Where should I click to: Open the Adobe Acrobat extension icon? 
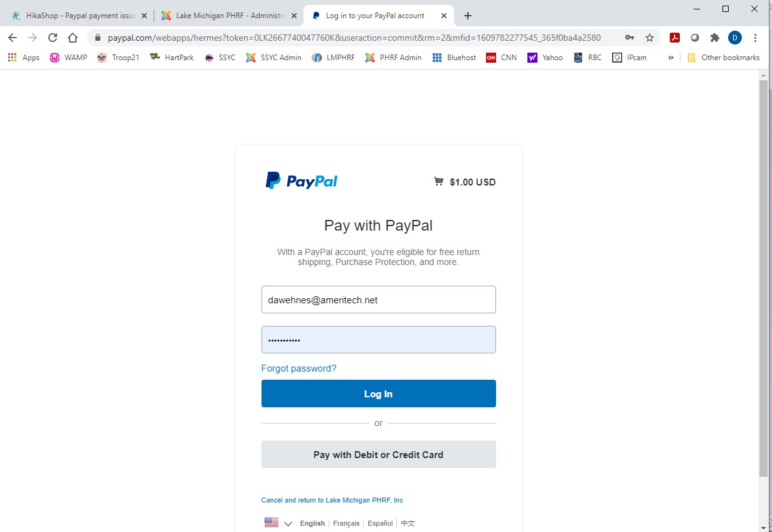tap(675, 38)
